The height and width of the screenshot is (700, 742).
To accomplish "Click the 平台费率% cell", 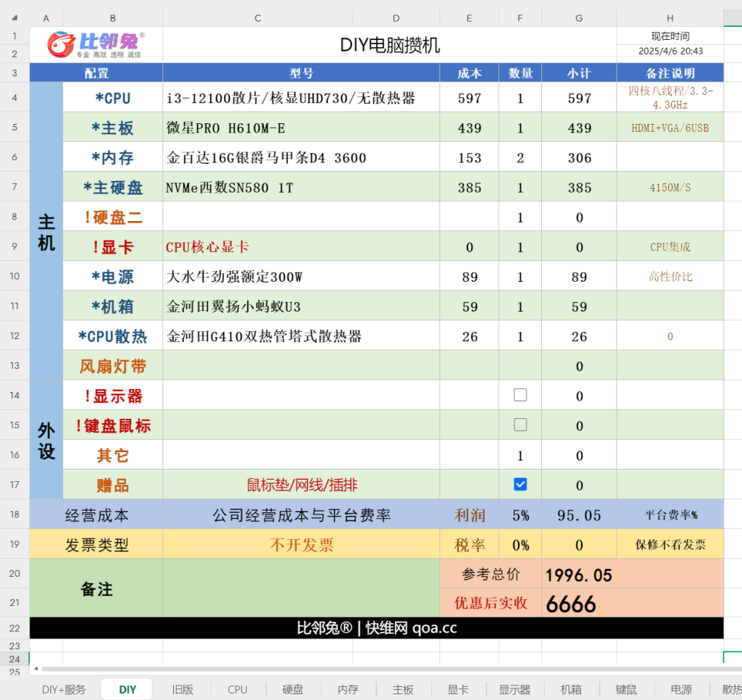I will point(670,514).
